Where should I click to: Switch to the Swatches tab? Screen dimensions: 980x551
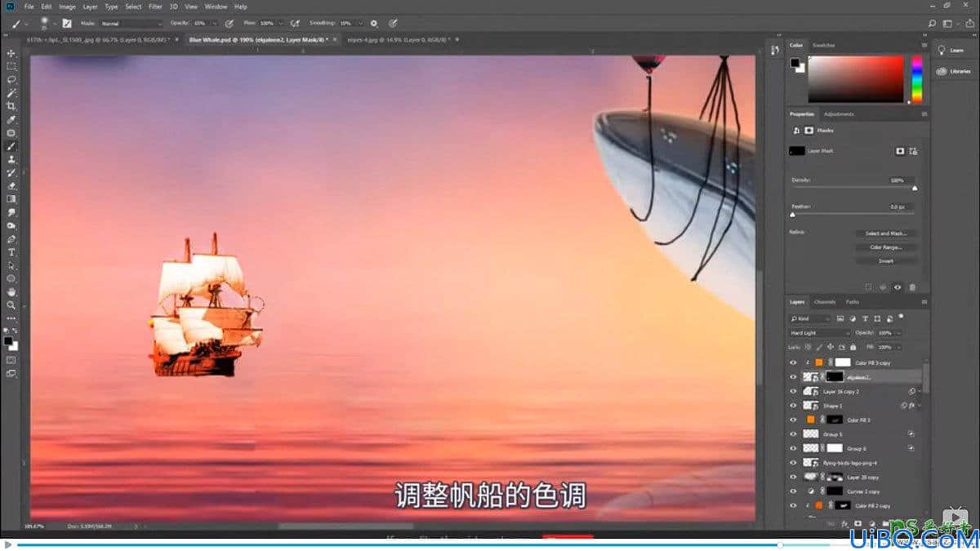tap(824, 45)
